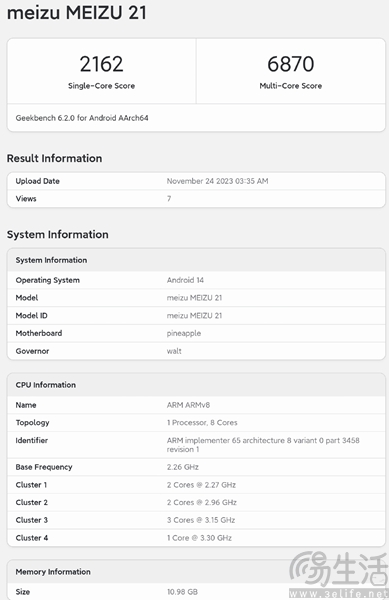Click the 'Upload Date' row label
This screenshot has height=600, width=389.
tap(37, 181)
